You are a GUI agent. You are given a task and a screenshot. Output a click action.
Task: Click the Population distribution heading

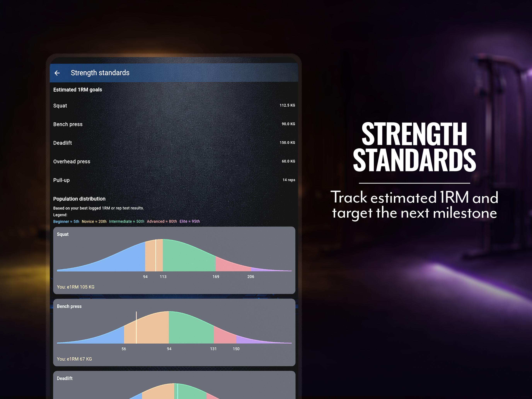(x=79, y=199)
